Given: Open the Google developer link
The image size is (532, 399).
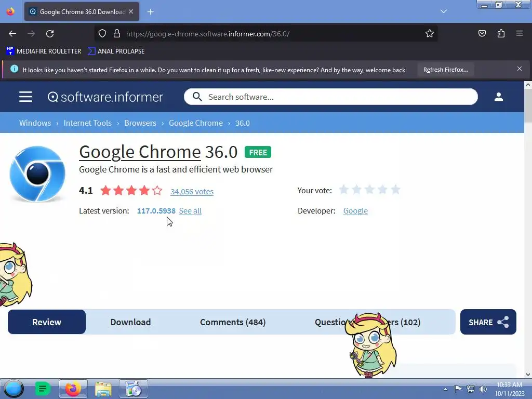Looking at the screenshot, I should (355, 211).
